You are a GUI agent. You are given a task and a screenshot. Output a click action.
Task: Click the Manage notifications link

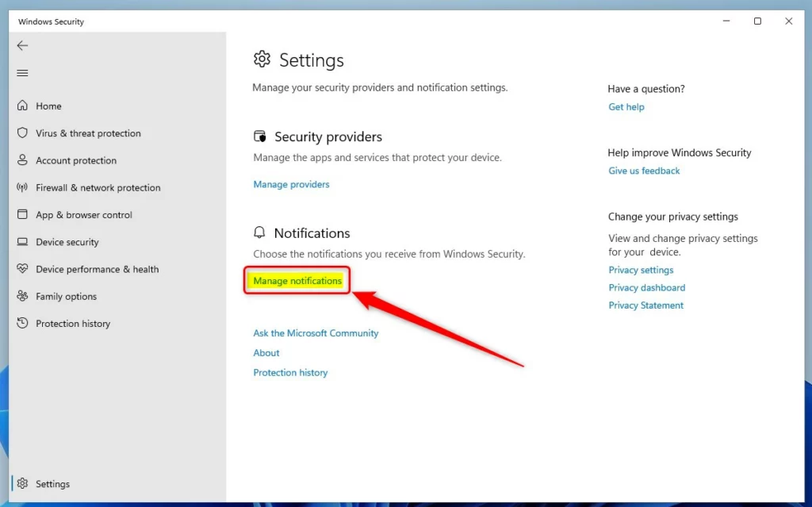click(x=297, y=280)
